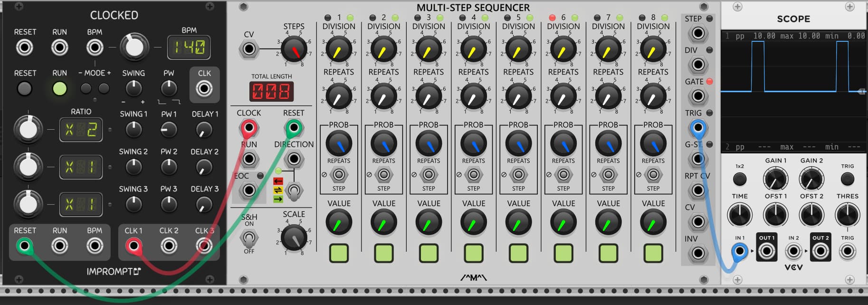Click the sequencer CV input jack

click(x=248, y=49)
